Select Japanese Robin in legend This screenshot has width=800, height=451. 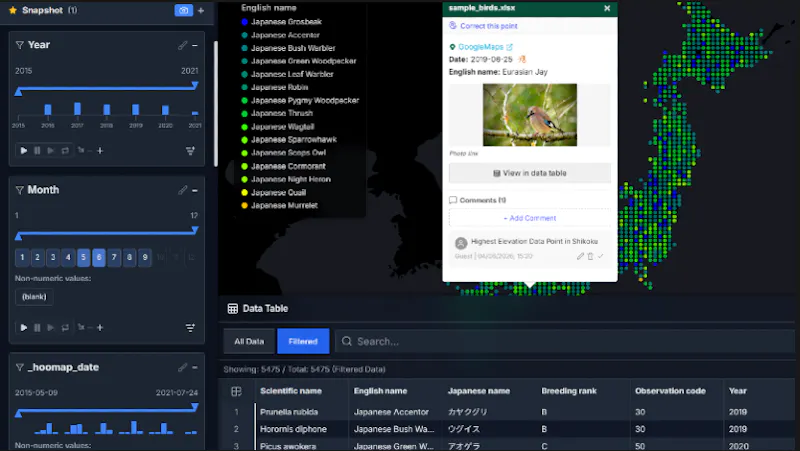(279, 87)
